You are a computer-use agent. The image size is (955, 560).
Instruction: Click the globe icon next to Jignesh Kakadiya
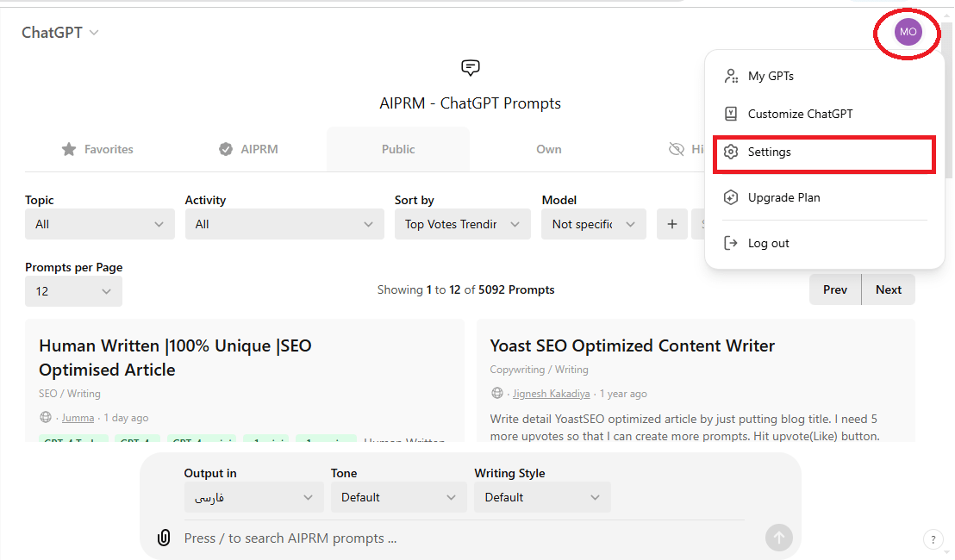coord(497,393)
